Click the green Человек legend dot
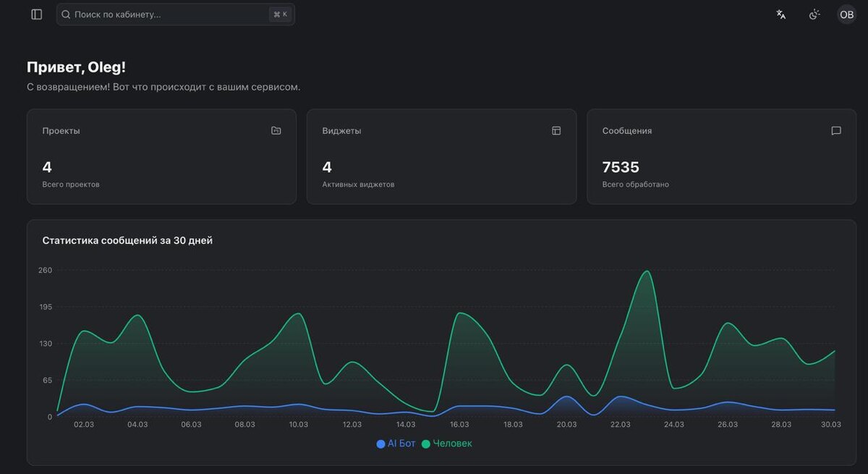Screen dimensions: 868x474 pos(425,444)
